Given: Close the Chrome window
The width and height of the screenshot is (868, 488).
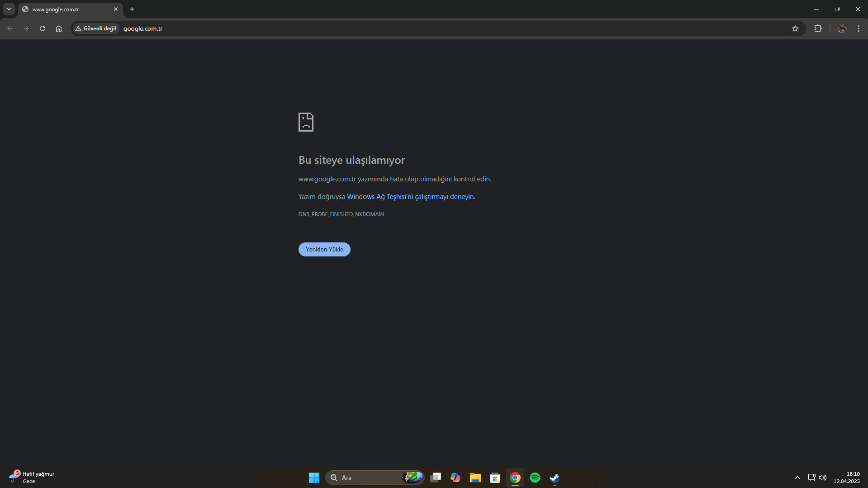Looking at the screenshot, I should [858, 9].
